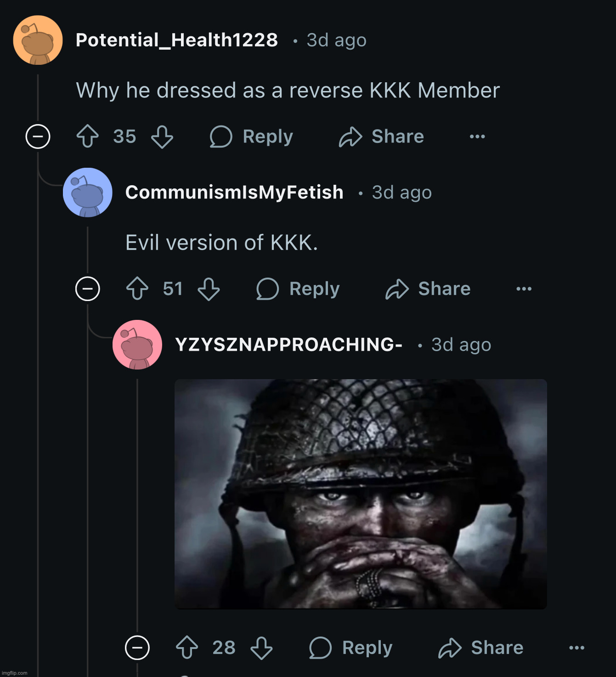Upvote the 'Evil version of KKK' comment

pyautogui.click(x=137, y=289)
